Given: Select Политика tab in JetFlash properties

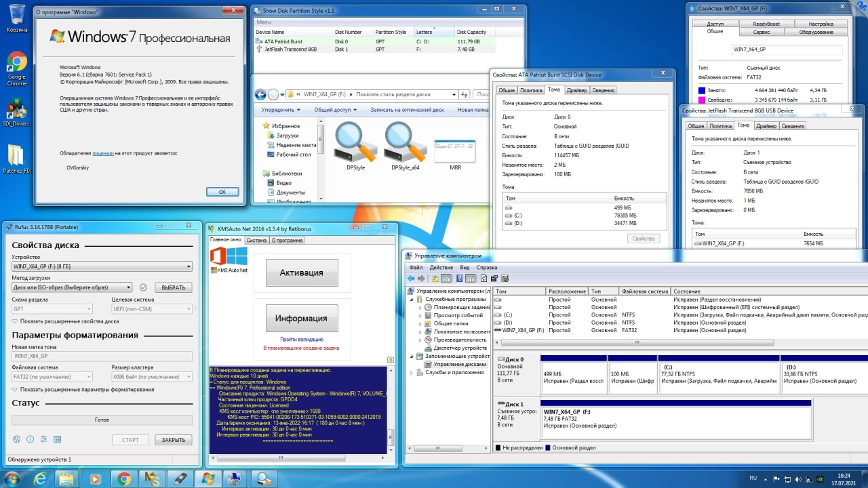Looking at the screenshot, I should (721, 126).
